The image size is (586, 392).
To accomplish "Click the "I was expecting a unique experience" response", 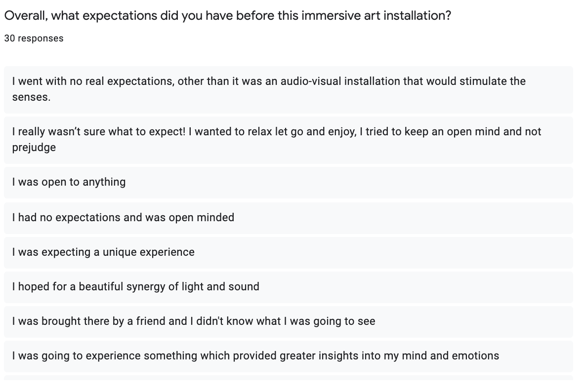I will tap(104, 252).
